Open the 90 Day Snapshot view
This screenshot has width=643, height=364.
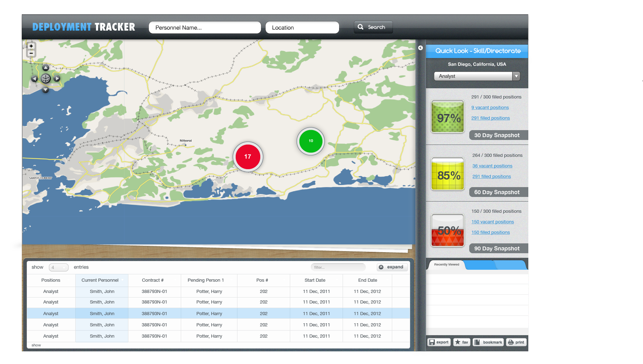tap(497, 248)
